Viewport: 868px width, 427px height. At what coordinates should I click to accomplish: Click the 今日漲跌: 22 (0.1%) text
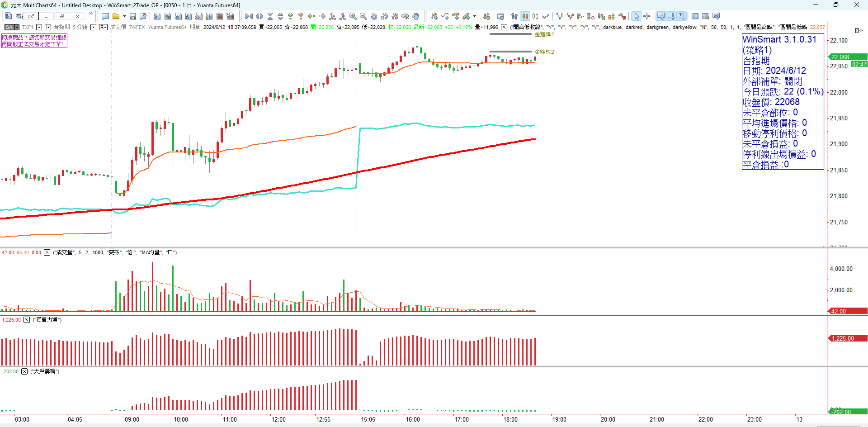783,92
